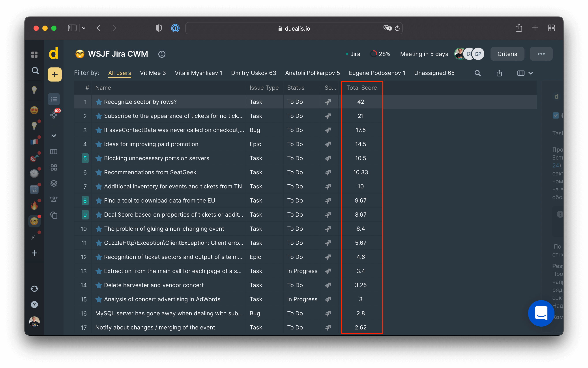Toggle the checkbox in the right side panel
Viewport: 588px width, 368px height.
(556, 116)
